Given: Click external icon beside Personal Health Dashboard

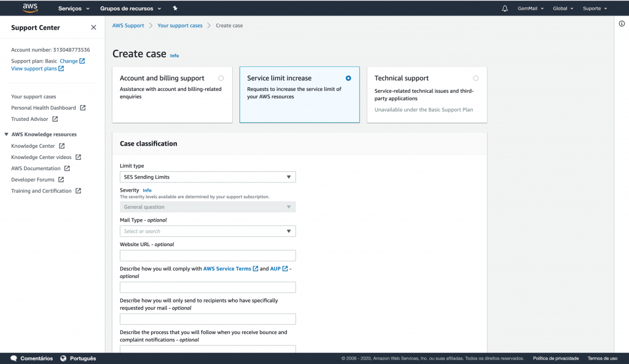Looking at the screenshot, I should coord(83,108).
